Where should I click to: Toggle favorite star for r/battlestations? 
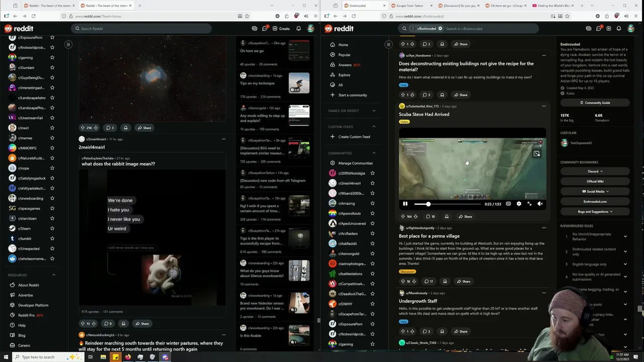pyautogui.click(x=372, y=274)
